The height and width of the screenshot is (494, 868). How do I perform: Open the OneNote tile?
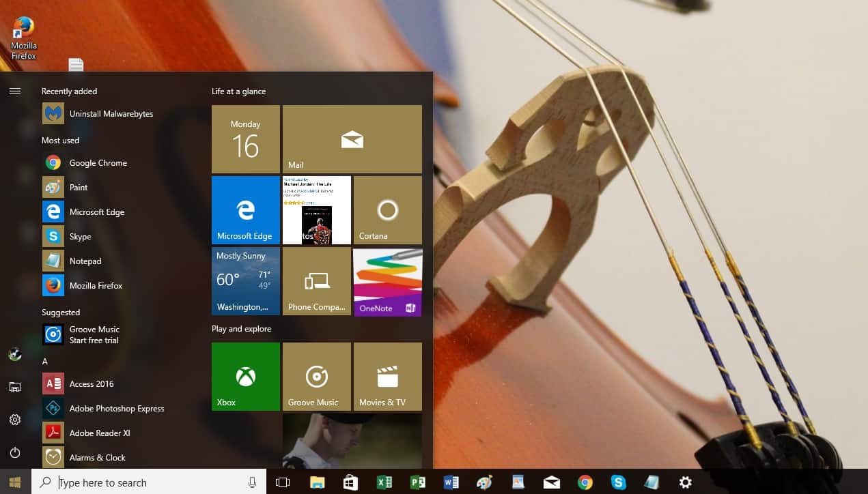(x=388, y=281)
